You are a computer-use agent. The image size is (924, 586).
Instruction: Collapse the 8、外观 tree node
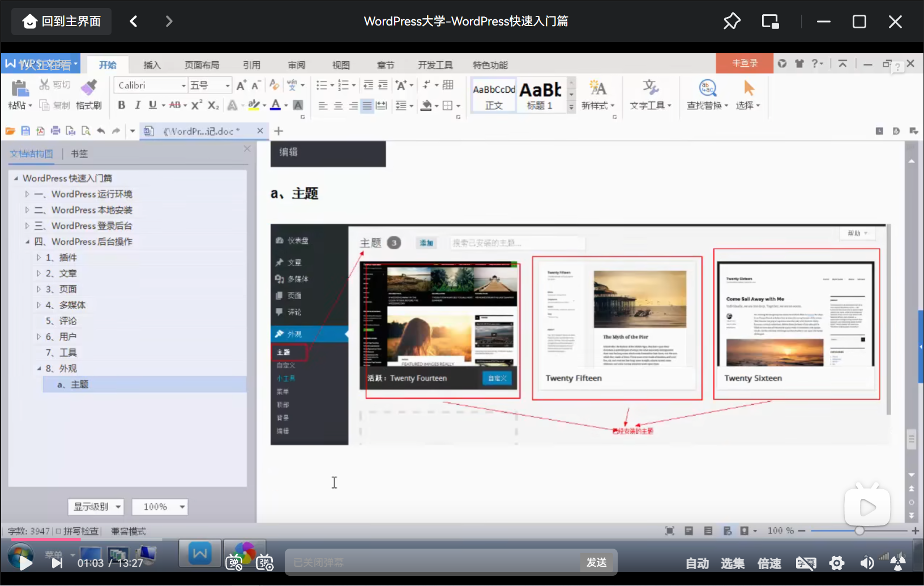pos(38,369)
